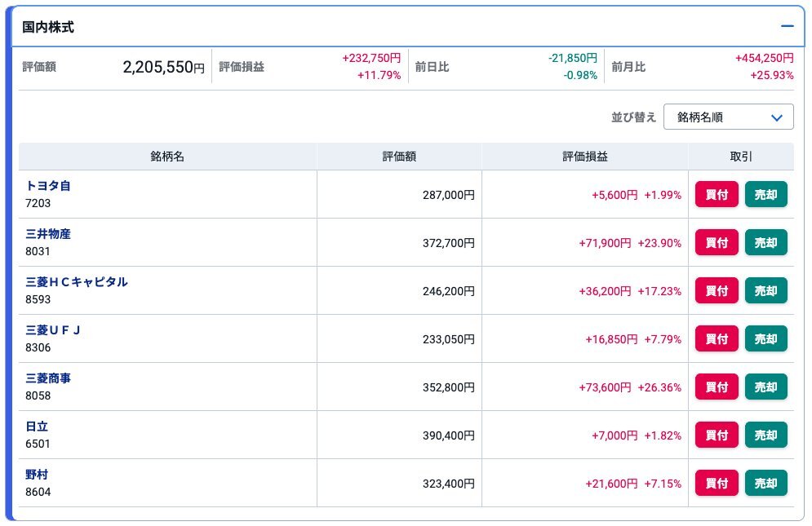812x526 pixels.
Task: Open the 銘柄名順 sort dropdown
Action: 728,117
